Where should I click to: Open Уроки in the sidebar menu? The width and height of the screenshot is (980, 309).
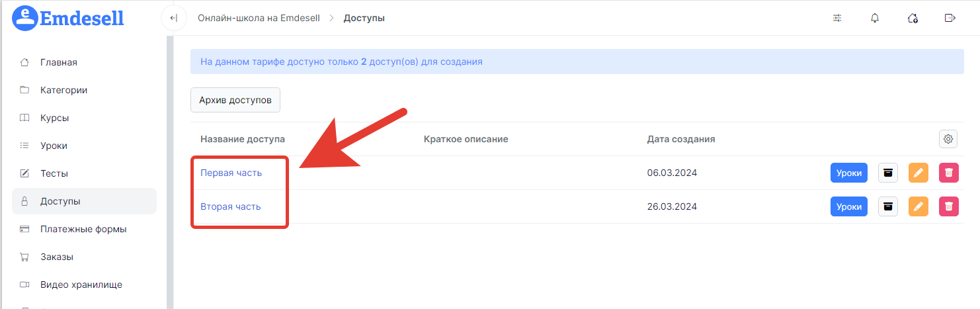pyautogui.click(x=84, y=146)
